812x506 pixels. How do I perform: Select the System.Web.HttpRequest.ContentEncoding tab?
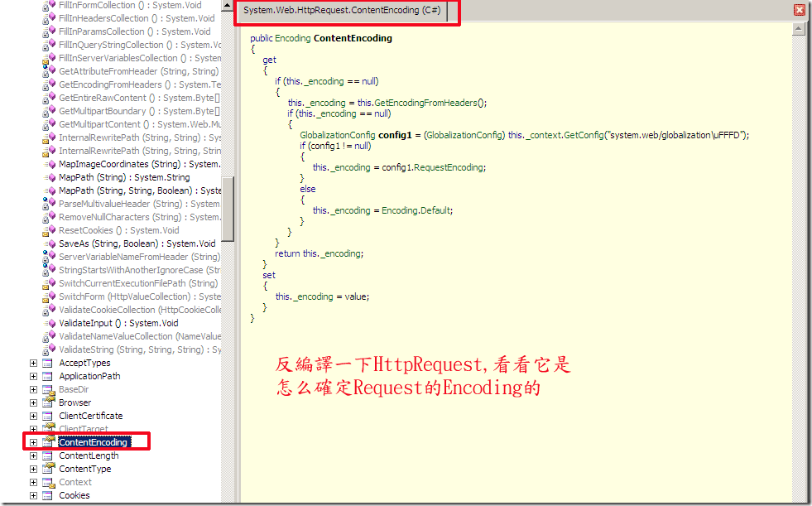tap(342, 11)
